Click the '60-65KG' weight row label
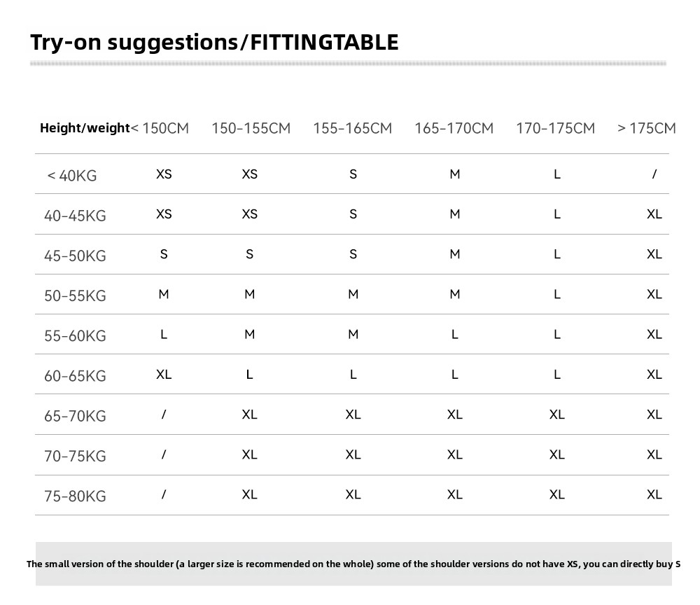This screenshot has width=700, height=605. coord(75,376)
